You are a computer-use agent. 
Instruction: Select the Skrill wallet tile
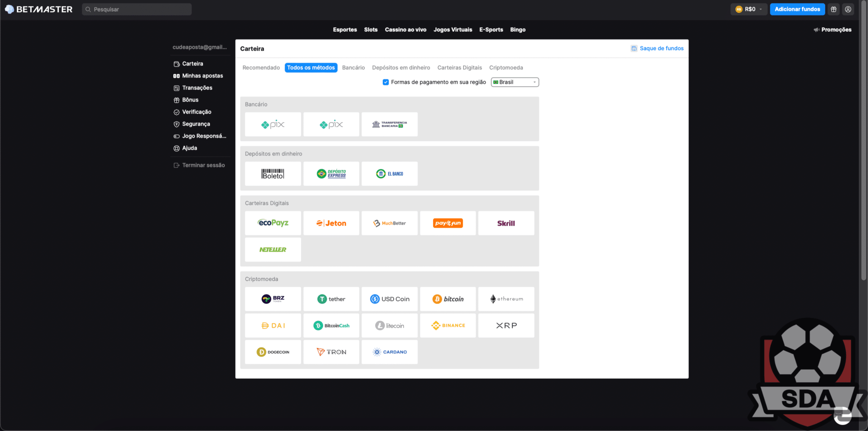pyautogui.click(x=506, y=223)
